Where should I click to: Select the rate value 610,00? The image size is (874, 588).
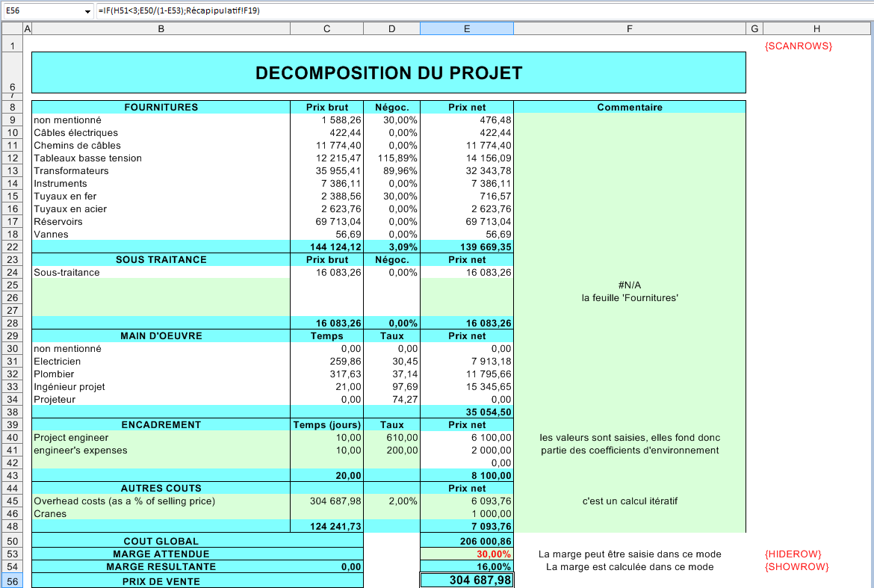click(392, 438)
